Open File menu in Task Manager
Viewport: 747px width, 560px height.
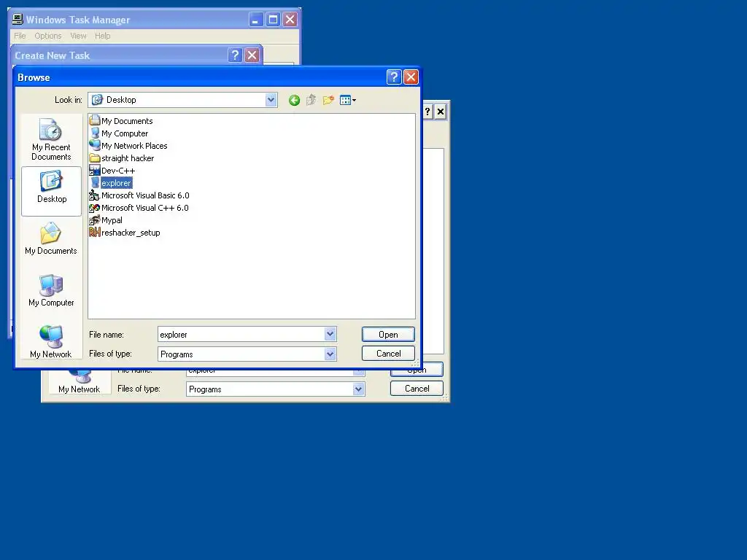pos(20,36)
